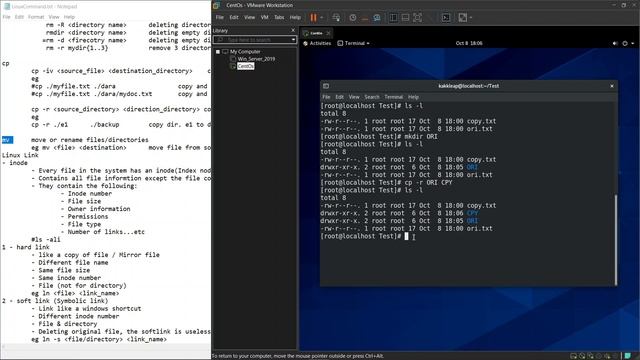Open the terminal's File menu
Screen dimensions: 640x360
(326, 97)
